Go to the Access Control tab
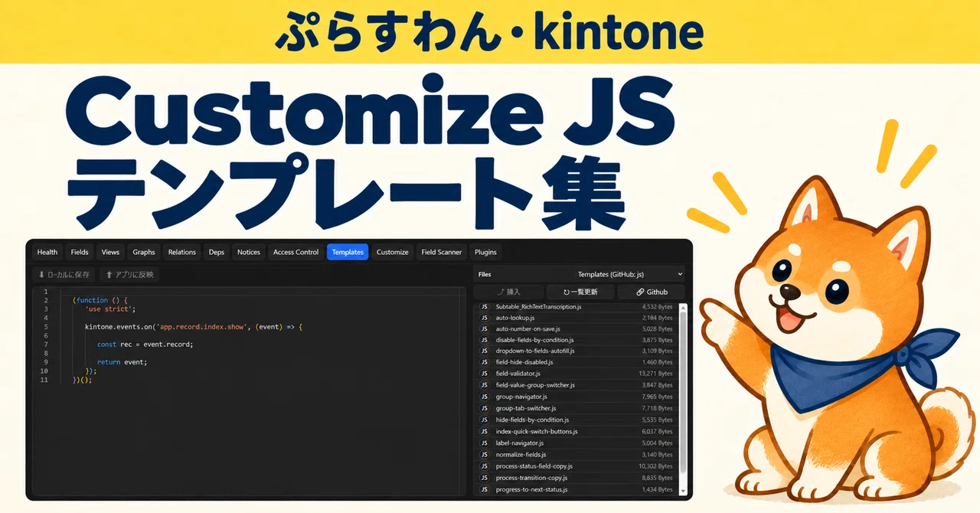 pos(296,252)
